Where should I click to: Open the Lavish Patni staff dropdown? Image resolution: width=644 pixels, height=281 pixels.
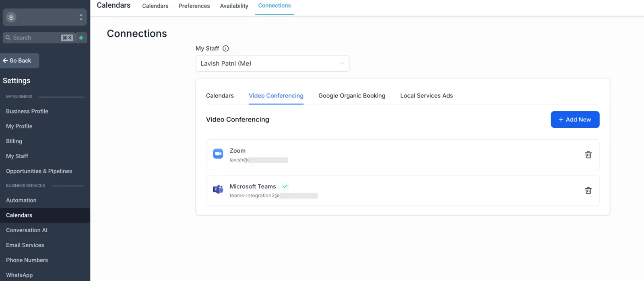point(272,64)
